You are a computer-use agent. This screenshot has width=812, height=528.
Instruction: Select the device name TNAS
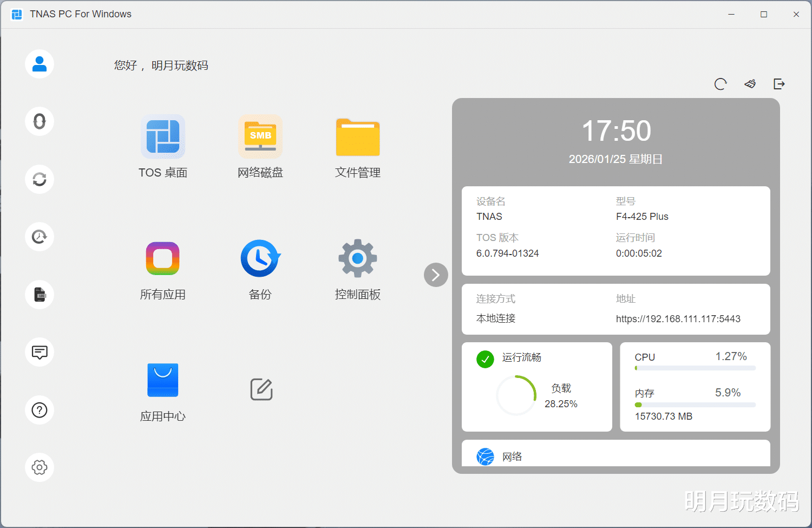click(x=489, y=217)
